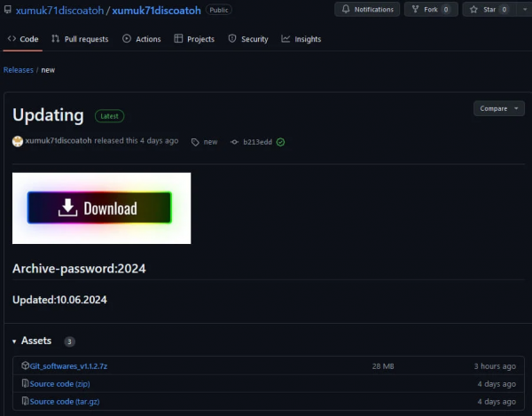The image size is (532, 416).
Task: Click the green verified checkmark after commit hash
Action: [280, 142]
